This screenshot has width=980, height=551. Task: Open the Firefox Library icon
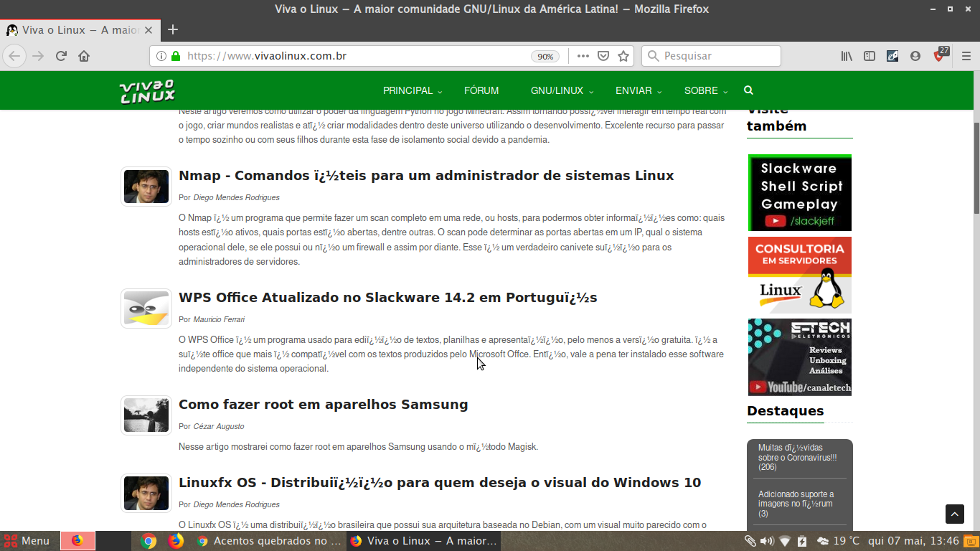pos(847,56)
